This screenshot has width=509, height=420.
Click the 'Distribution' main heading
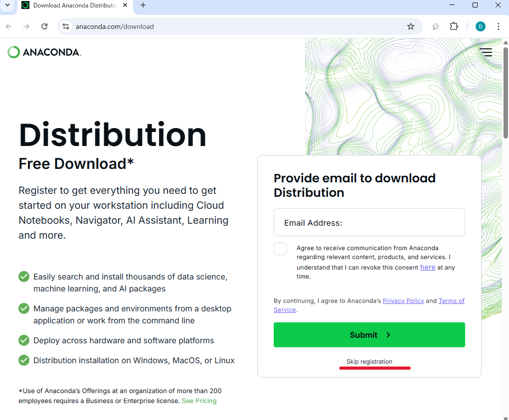pos(112,135)
